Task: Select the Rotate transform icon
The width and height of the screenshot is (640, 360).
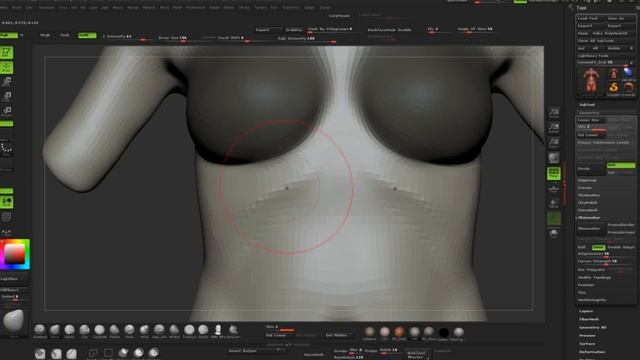Action: point(7,111)
